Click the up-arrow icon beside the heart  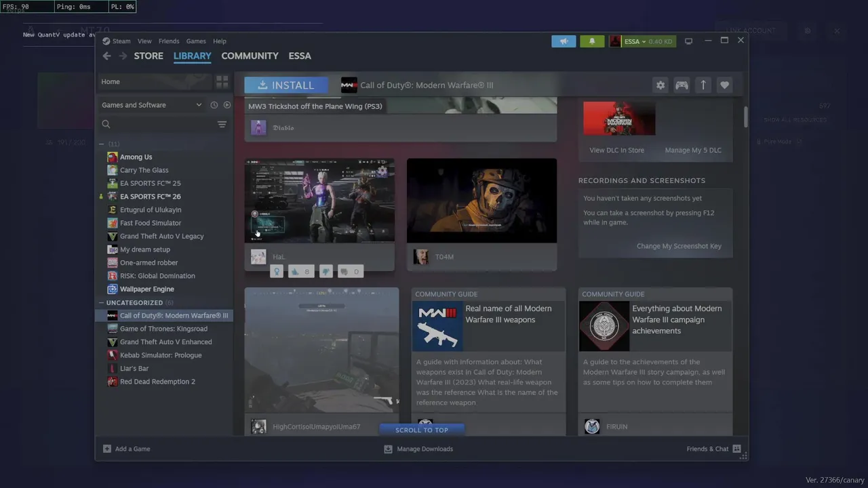703,85
